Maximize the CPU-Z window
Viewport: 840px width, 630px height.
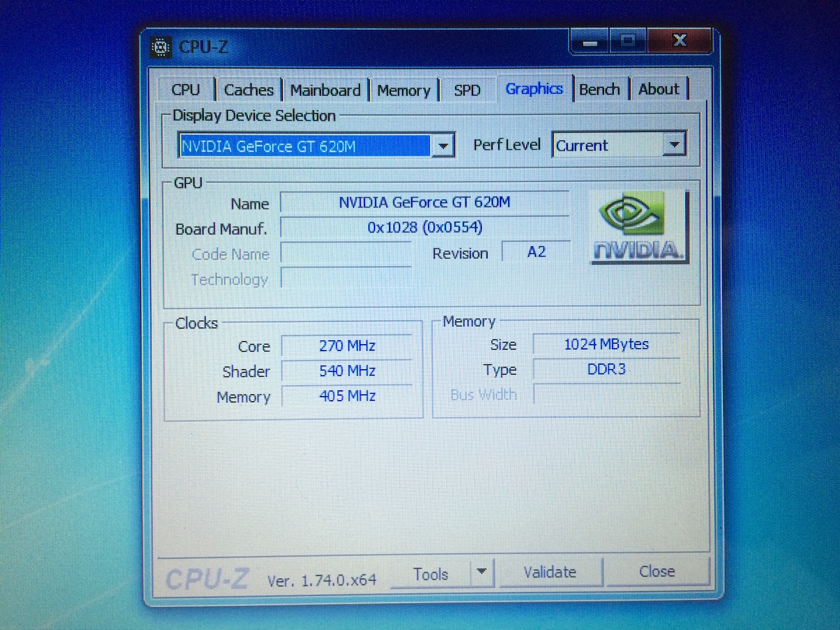628,41
